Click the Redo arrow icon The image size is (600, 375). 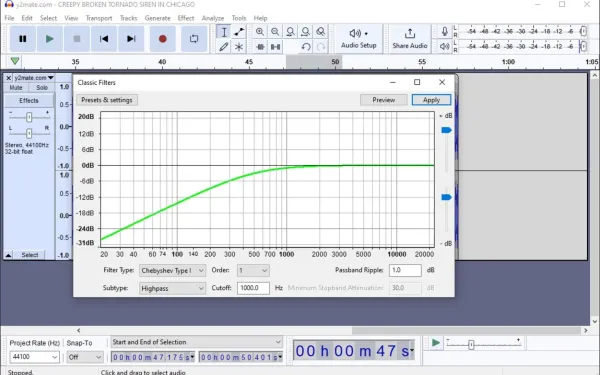tap(321, 47)
